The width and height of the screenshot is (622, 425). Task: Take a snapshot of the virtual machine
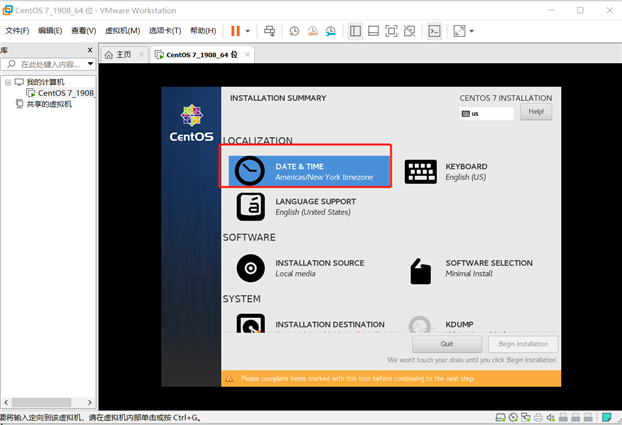coord(294,31)
